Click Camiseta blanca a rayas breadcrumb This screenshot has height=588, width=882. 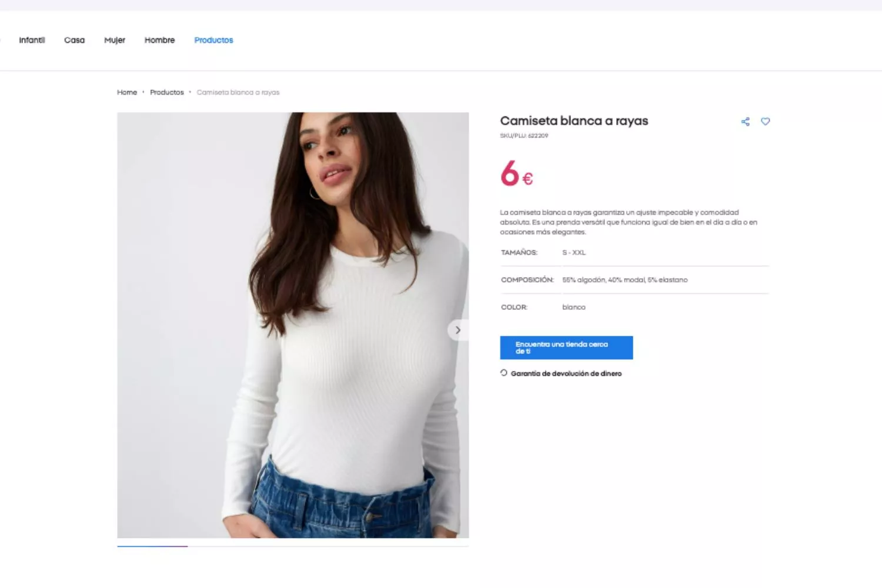(x=238, y=92)
